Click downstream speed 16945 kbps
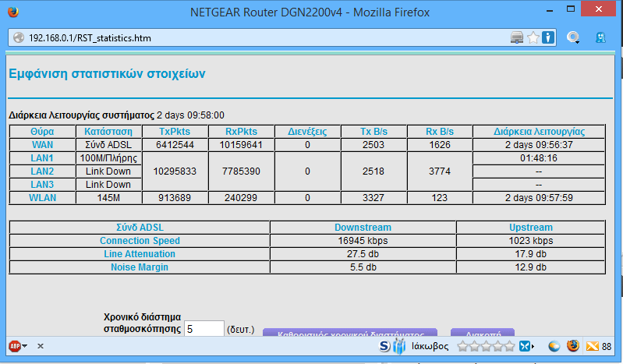Viewport: 623px width, 364px height. 363,241
